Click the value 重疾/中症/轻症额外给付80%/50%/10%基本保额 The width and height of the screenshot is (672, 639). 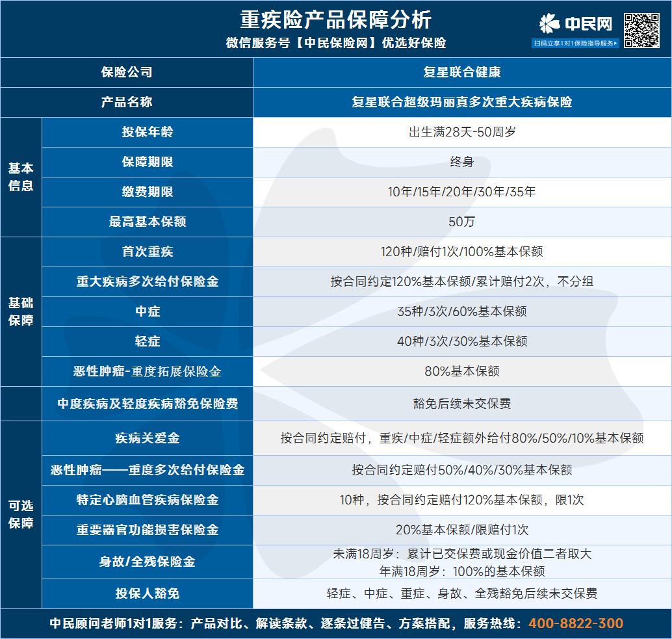pyautogui.click(x=511, y=438)
